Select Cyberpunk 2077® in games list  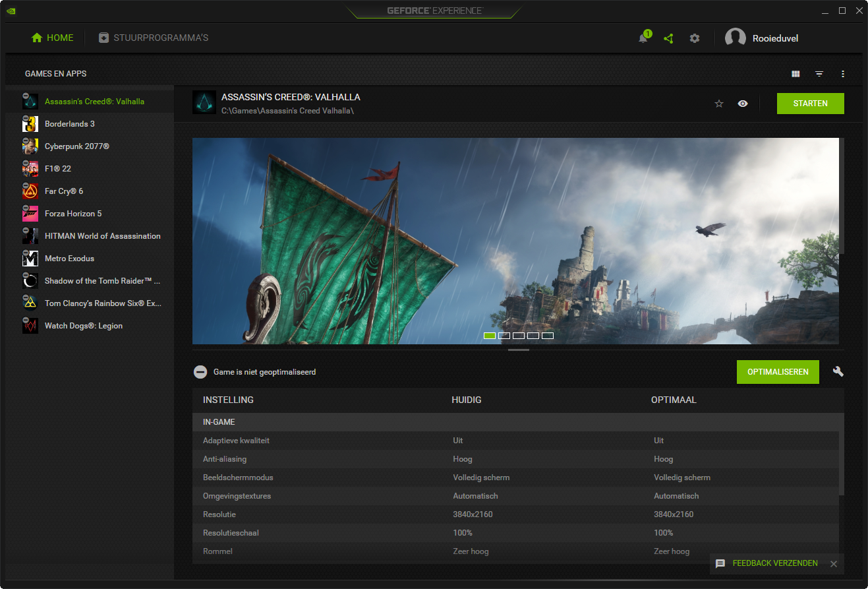click(77, 146)
